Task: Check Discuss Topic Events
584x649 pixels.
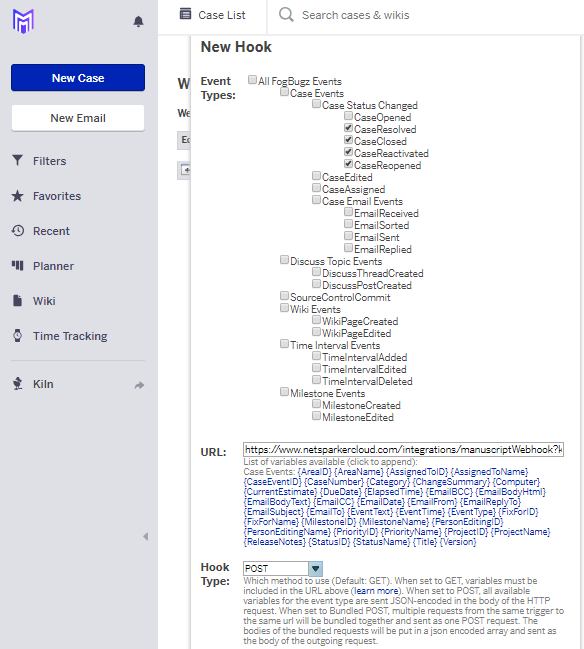Action: (284, 260)
